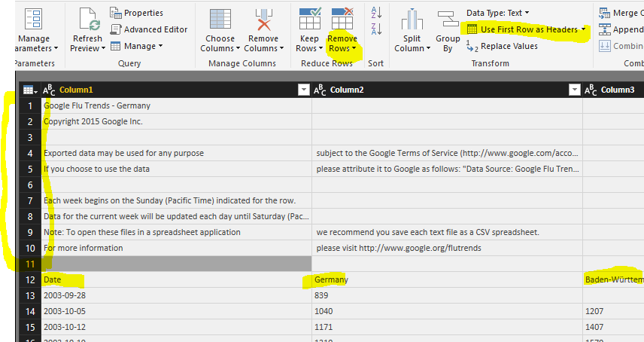Click Combine Binaries icon
This screenshot has height=342, width=644.
click(x=605, y=46)
